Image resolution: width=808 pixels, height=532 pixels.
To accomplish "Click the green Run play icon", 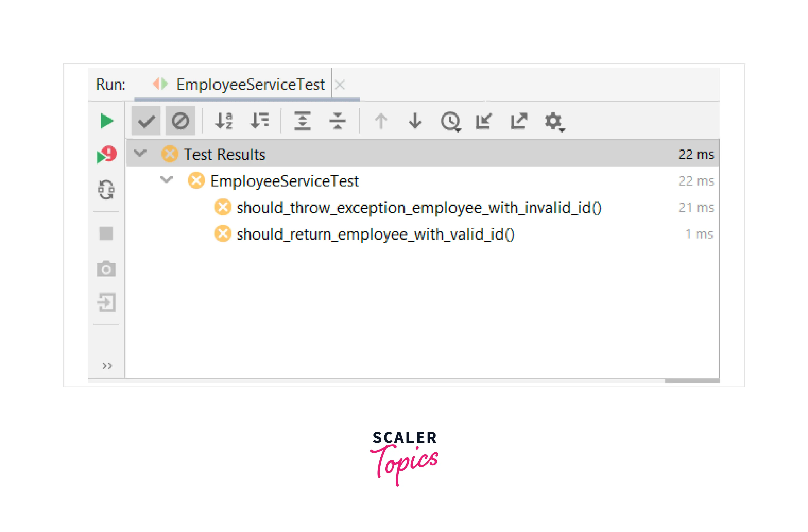I will point(107,121).
